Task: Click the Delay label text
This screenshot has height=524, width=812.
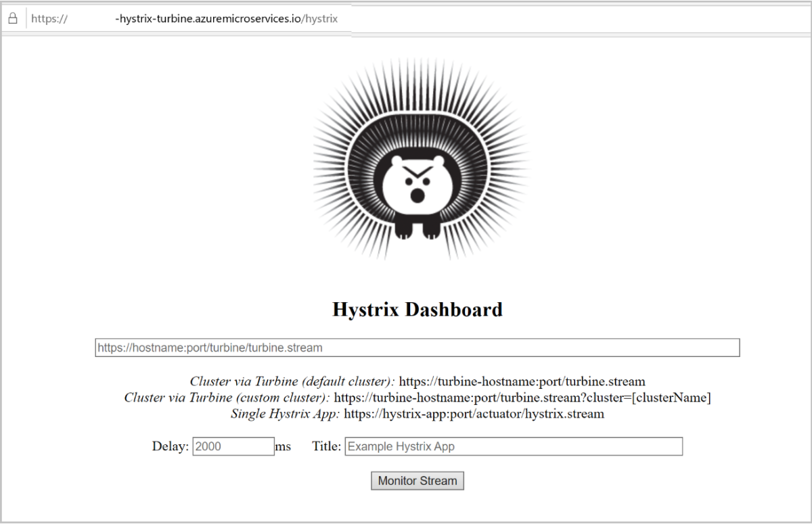Action: (x=171, y=446)
